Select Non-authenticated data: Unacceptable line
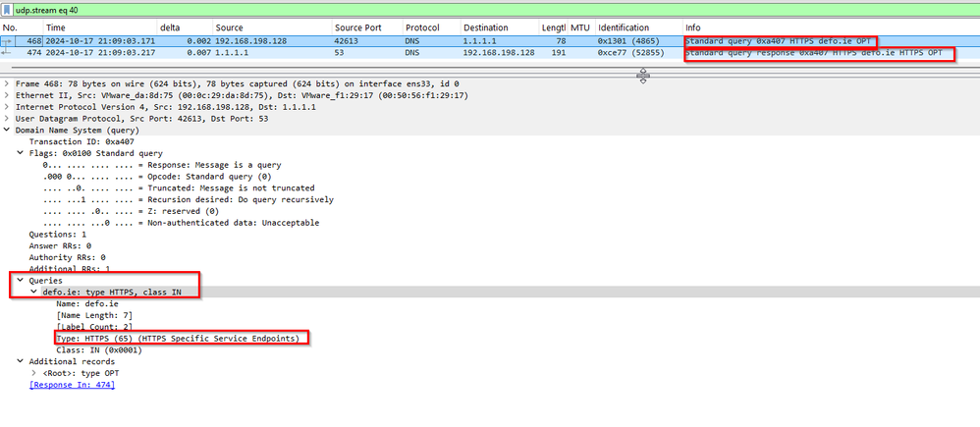This screenshot has width=980, height=427. click(182, 223)
